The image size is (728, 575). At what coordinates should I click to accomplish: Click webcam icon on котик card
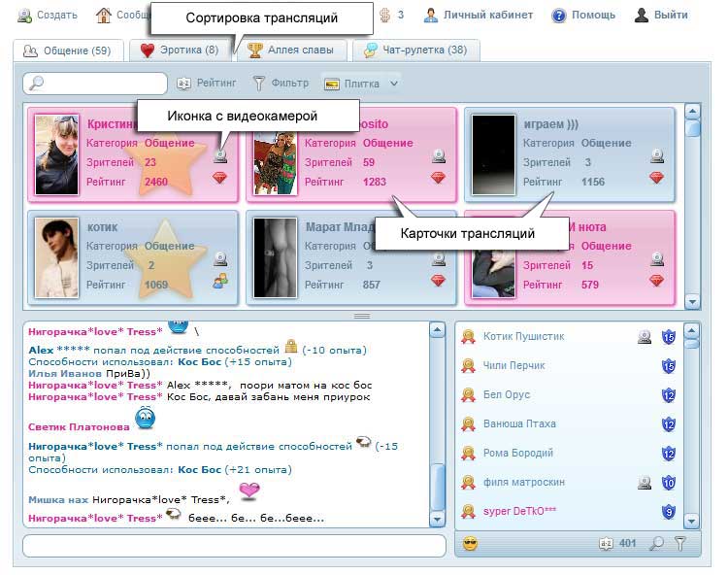point(220,258)
